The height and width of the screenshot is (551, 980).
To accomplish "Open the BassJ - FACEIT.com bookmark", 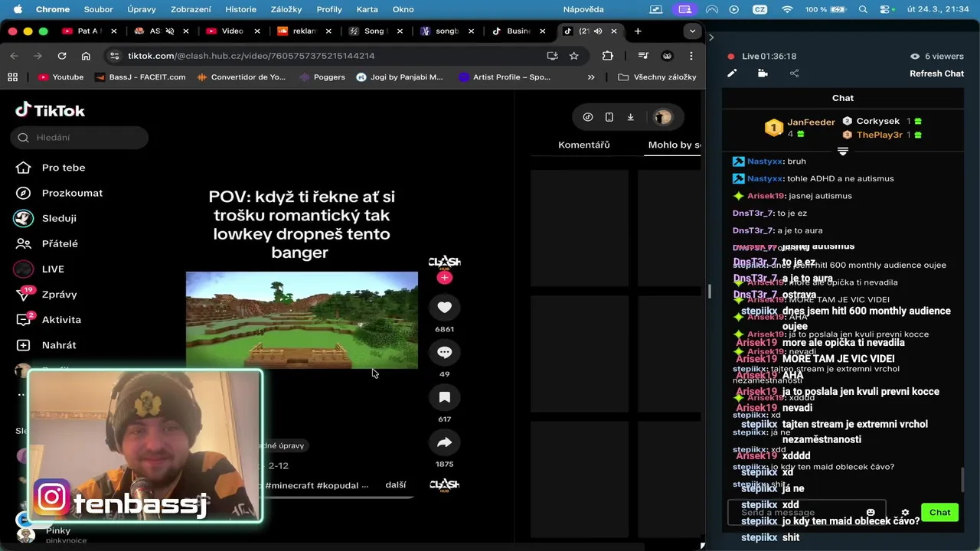I will [139, 77].
